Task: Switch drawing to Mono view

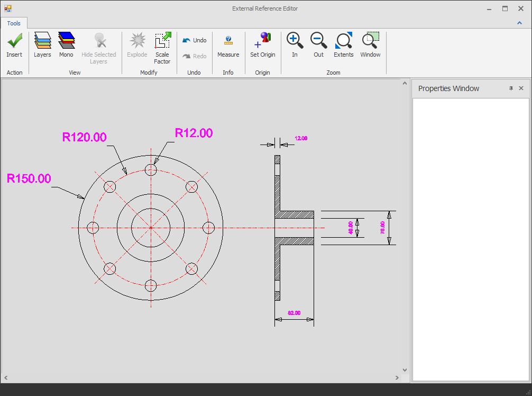Action: point(66,45)
